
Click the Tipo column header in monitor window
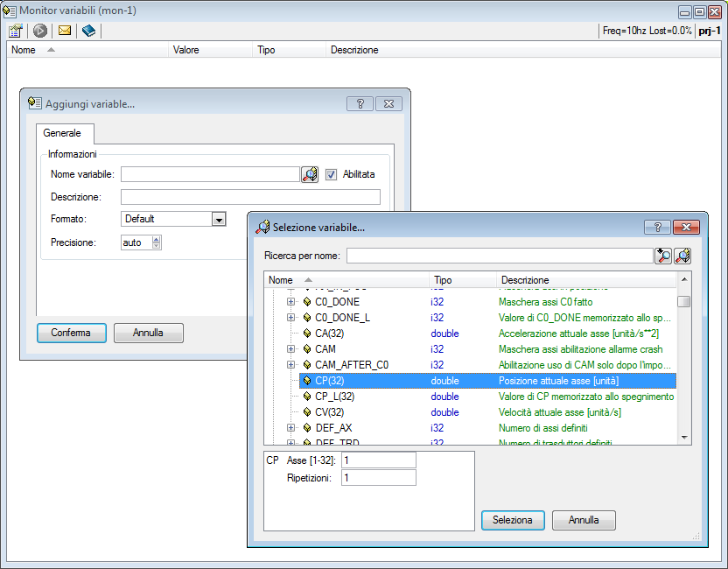290,50
